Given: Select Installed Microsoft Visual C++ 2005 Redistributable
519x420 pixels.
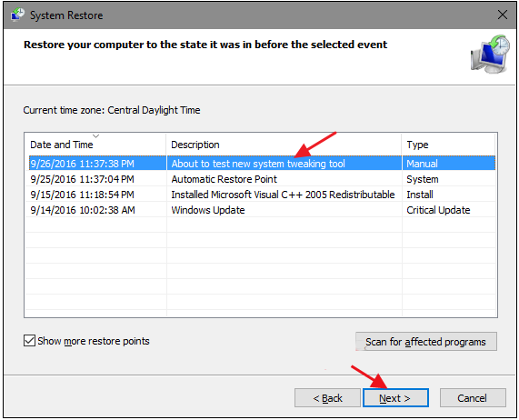Looking at the screenshot, I should 262,195.
